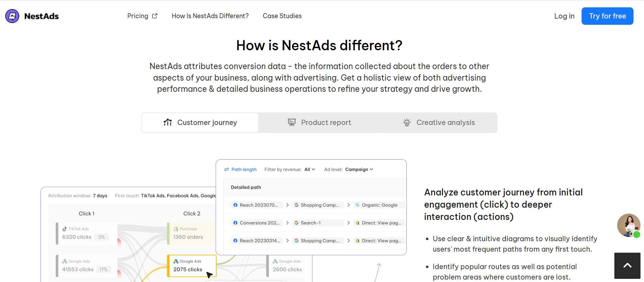Click the Path length filter icon
The image size is (644, 282).
[x=226, y=169]
